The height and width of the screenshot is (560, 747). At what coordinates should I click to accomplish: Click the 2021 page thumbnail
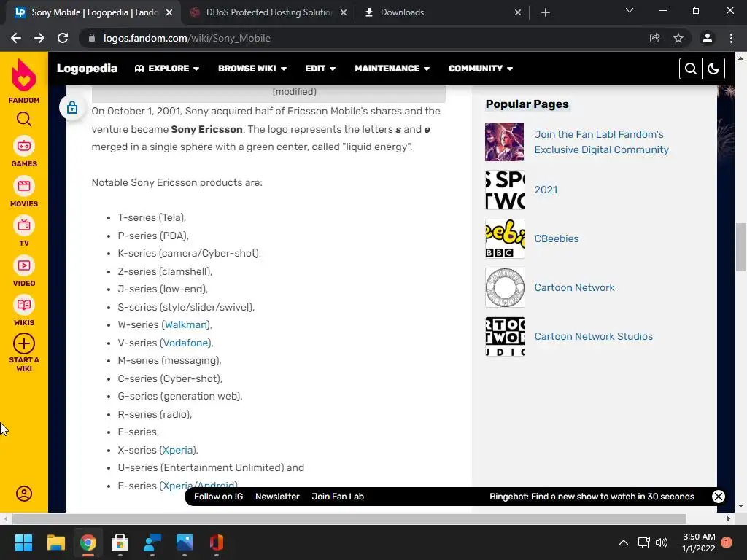[x=505, y=190]
